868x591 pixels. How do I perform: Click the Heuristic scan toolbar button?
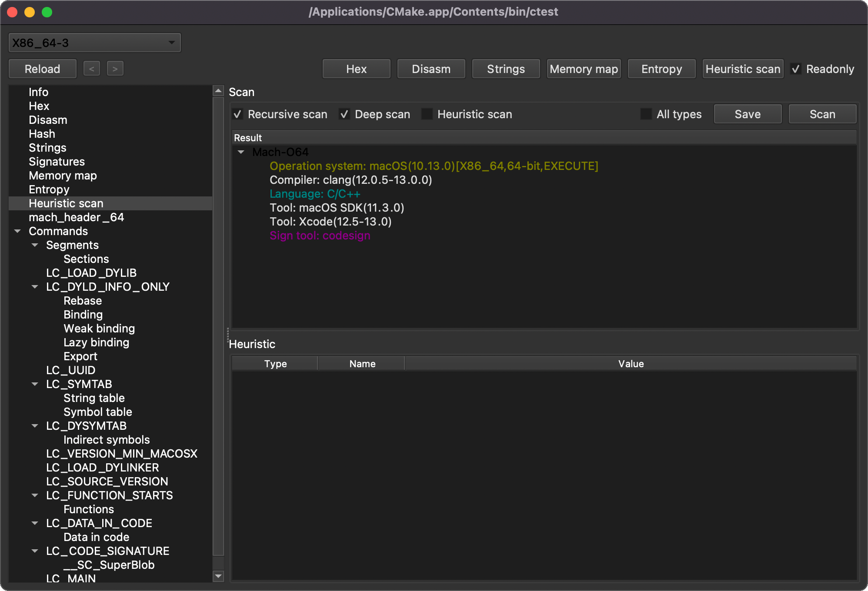[x=743, y=69]
